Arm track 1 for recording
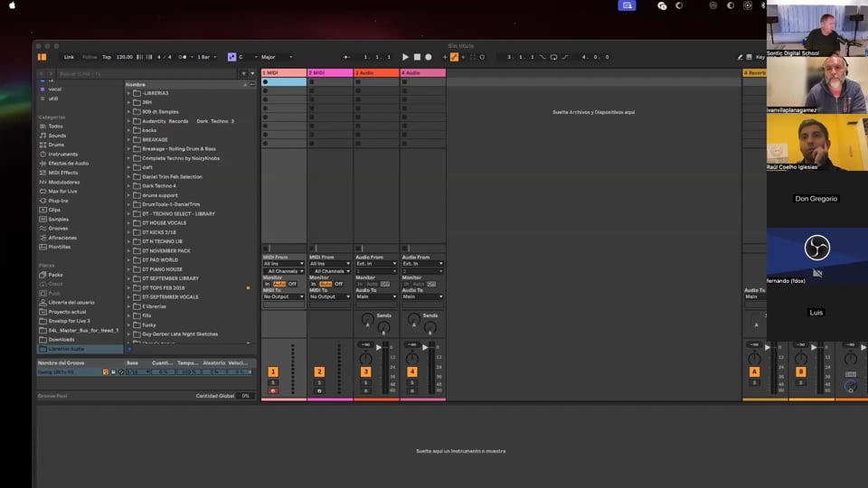 (x=273, y=391)
